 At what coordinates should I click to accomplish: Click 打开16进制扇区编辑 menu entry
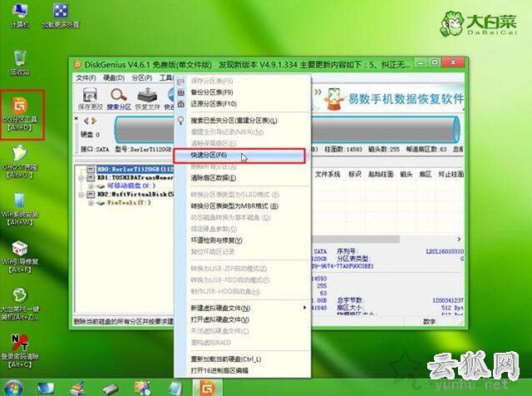tap(219, 370)
